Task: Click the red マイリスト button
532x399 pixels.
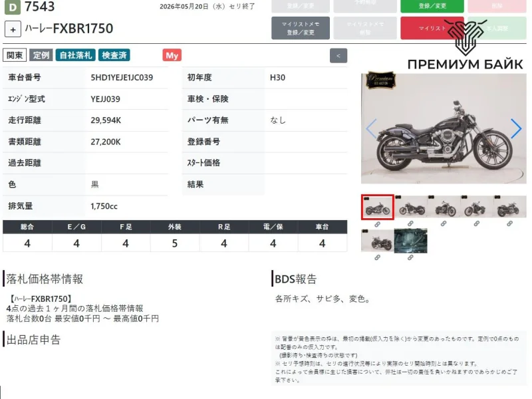Action: pos(432,28)
